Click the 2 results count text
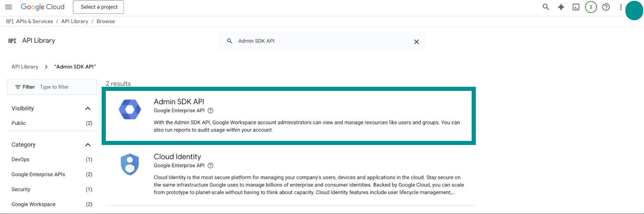 tap(118, 83)
